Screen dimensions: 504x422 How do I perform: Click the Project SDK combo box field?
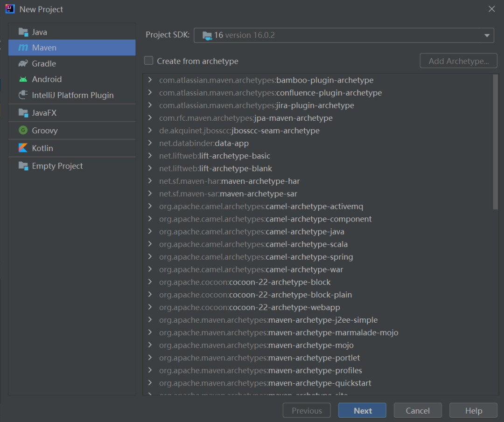343,35
